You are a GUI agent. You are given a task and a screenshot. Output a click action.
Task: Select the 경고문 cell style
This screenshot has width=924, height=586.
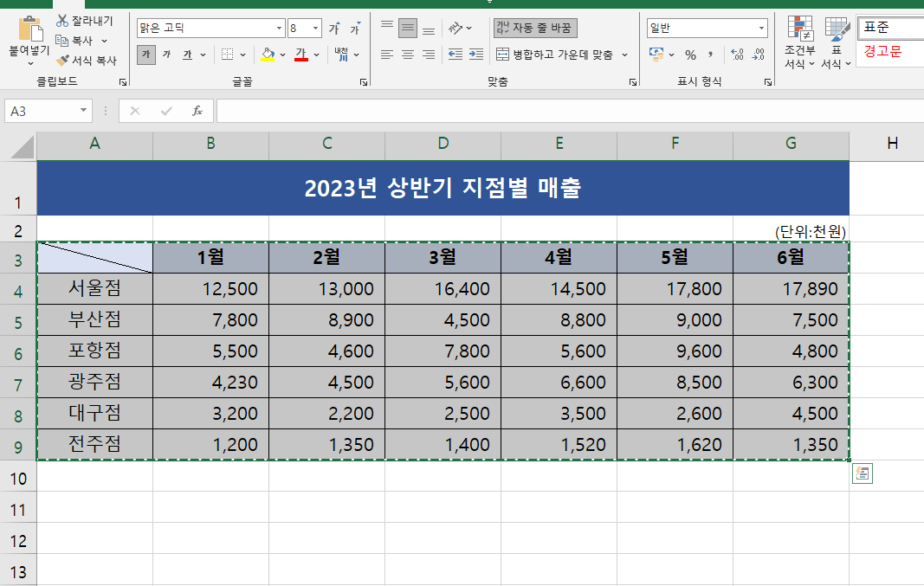tap(891, 51)
